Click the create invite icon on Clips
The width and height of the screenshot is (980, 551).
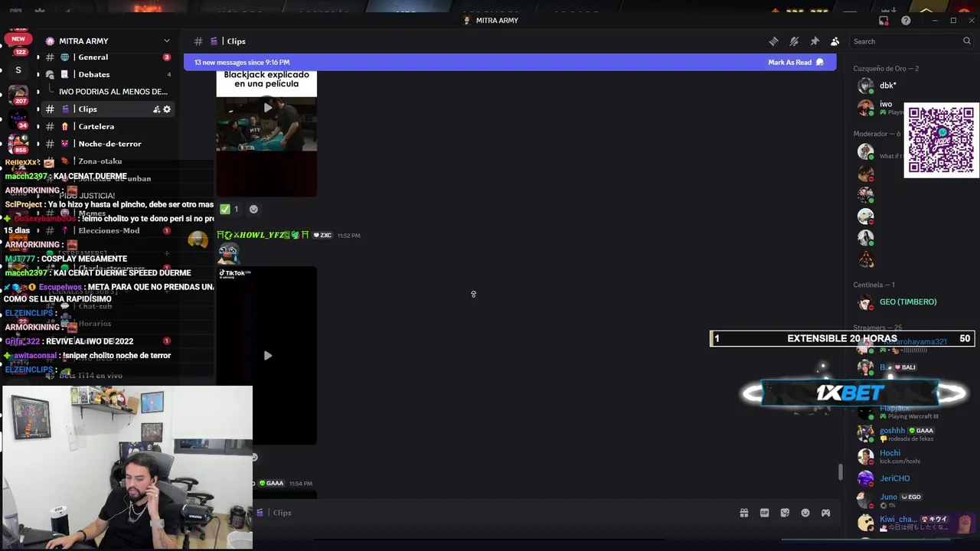click(x=156, y=109)
